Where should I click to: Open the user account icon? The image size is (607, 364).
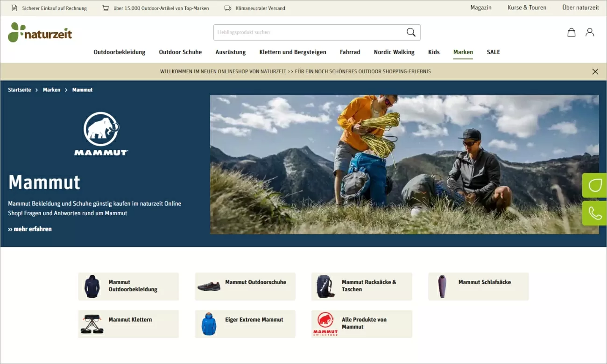pos(589,32)
